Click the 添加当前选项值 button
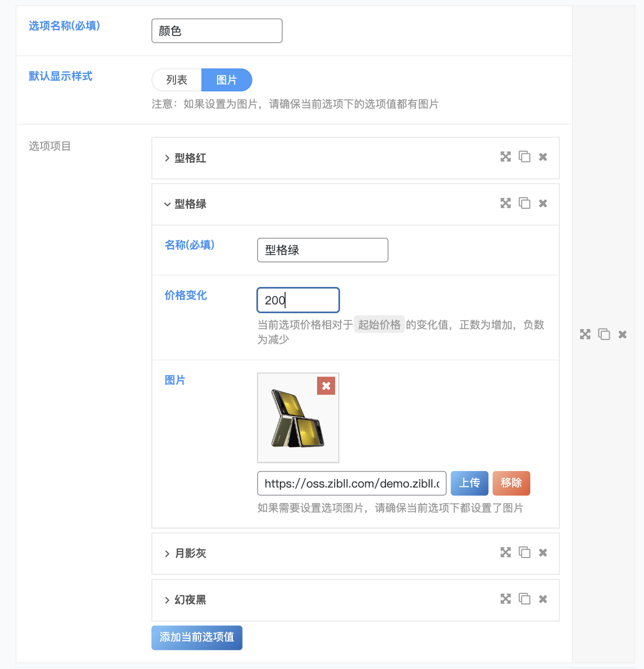The width and height of the screenshot is (644, 669). pos(196,637)
